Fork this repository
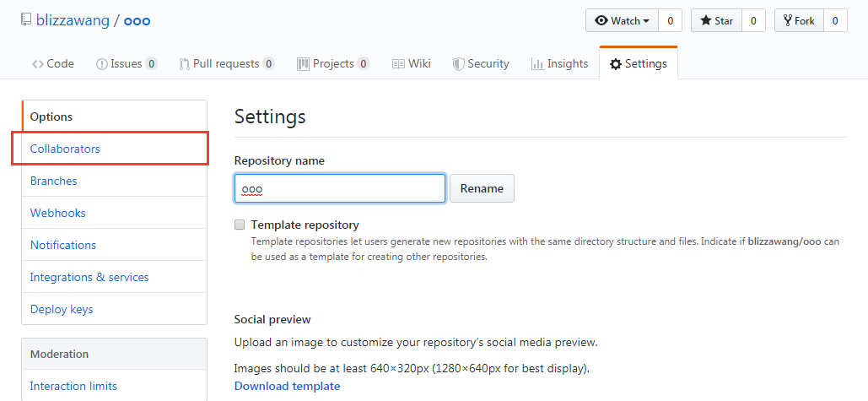The height and width of the screenshot is (401, 868). tap(798, 21)
